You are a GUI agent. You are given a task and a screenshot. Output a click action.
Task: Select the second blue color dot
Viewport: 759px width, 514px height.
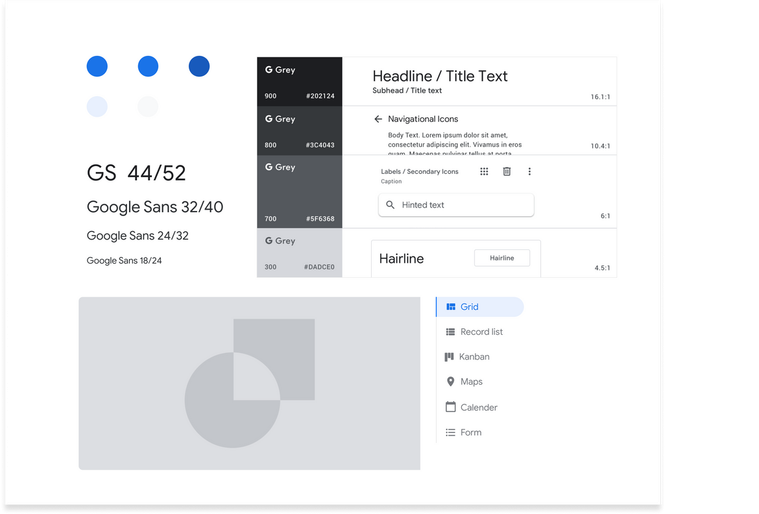tap(148, 66)
